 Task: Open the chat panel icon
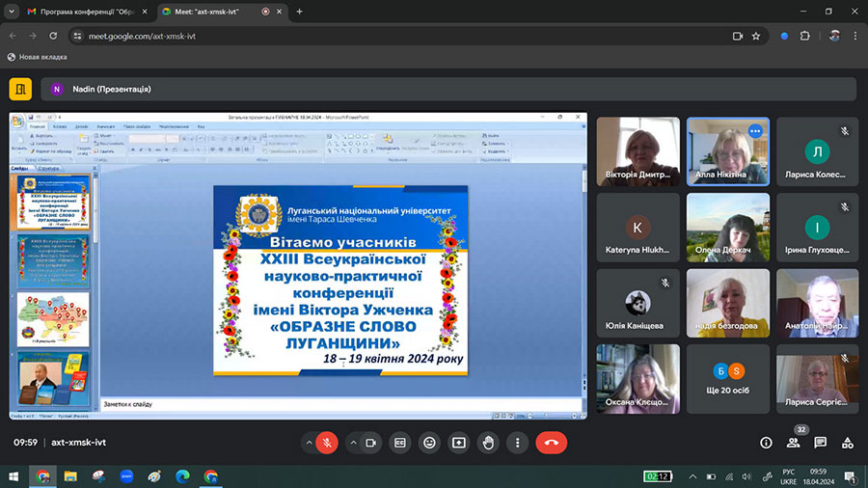coord(820,443)
